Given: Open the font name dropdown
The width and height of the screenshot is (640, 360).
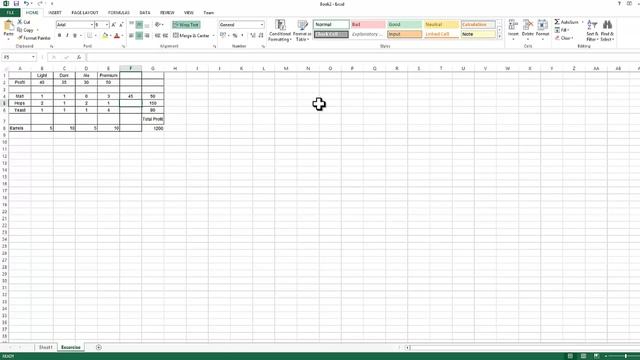Looking at the screenshot, I should 92,25.
